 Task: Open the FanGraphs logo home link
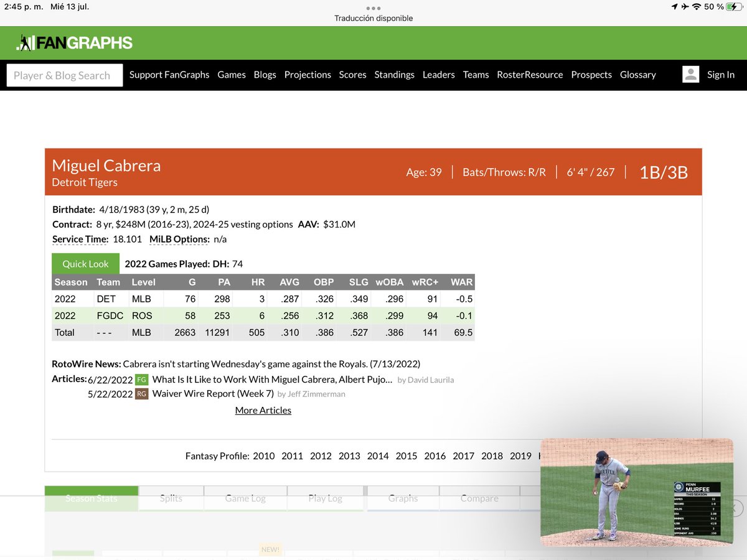pyautogui.click(x=75, y=43)
